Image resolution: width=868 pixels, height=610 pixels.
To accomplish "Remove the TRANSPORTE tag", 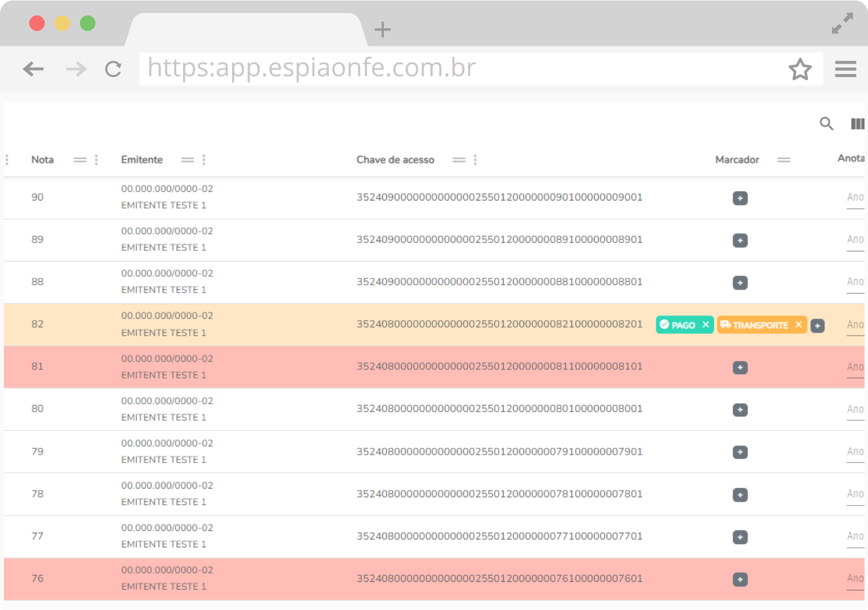I will (799, 325).
